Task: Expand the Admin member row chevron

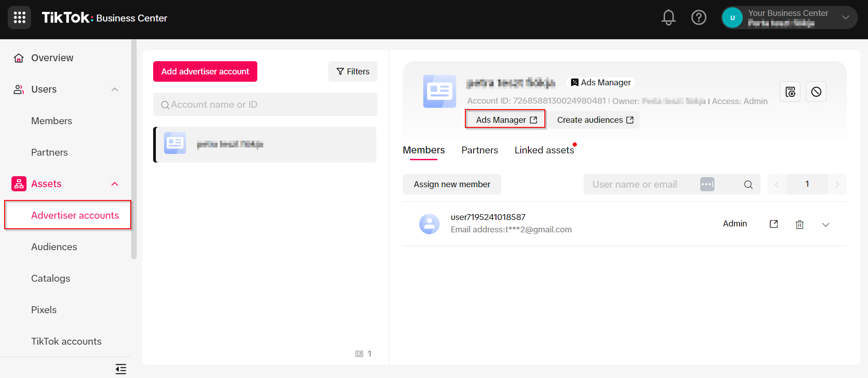Action: (825, 224)
